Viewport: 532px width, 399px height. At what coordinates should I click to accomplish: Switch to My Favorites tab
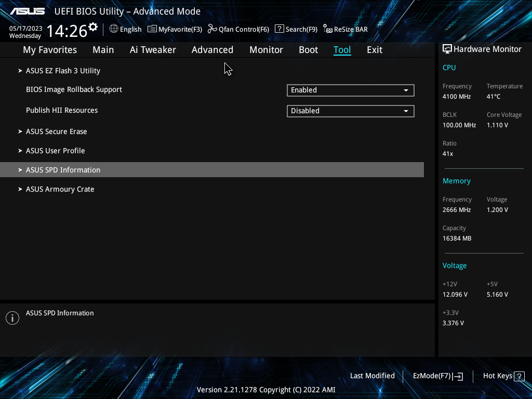point(50,50)
